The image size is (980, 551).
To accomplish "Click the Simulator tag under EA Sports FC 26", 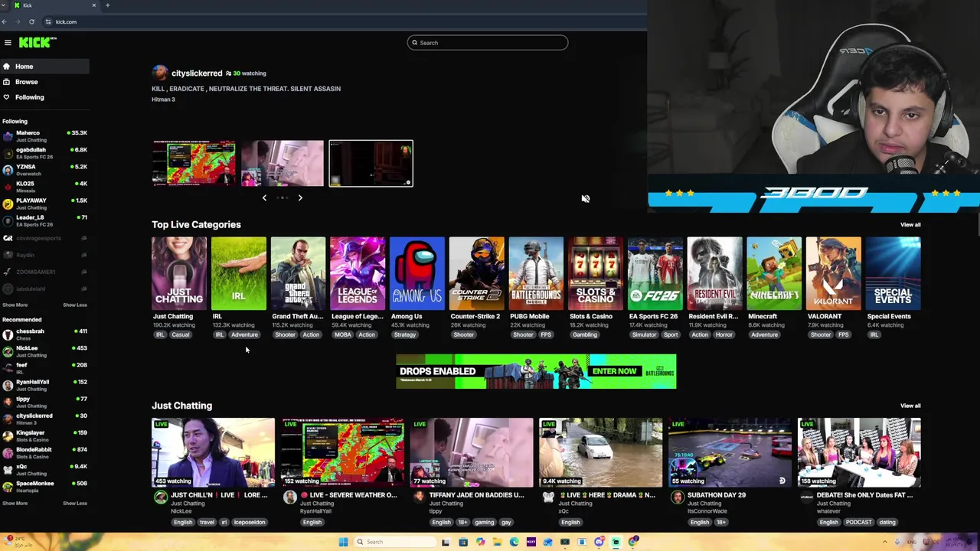I will click(x=644, y=334).
